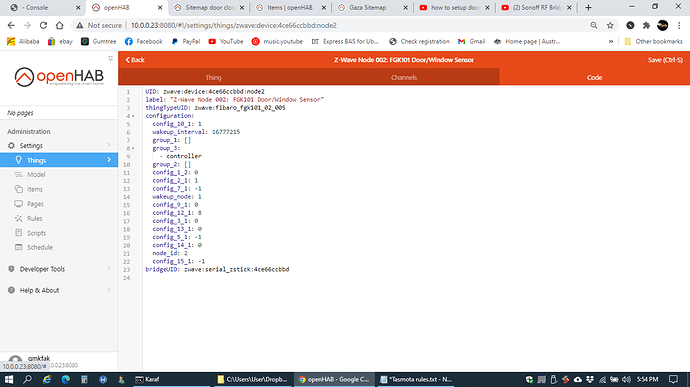
Task: Click the wakeup_interval value 16777215
Action: click(x=226, y=132)
